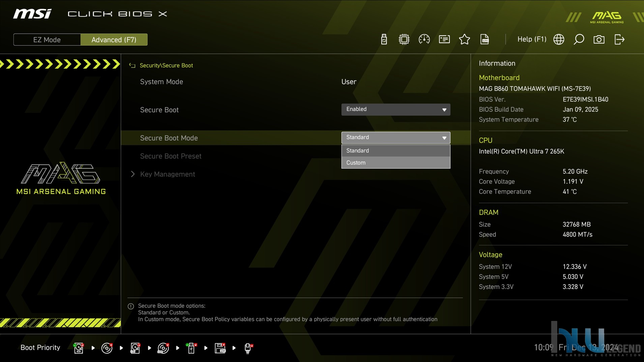Click the DRAM size 32768 MB value
This screenshot has width=644, height=362.
576,224
